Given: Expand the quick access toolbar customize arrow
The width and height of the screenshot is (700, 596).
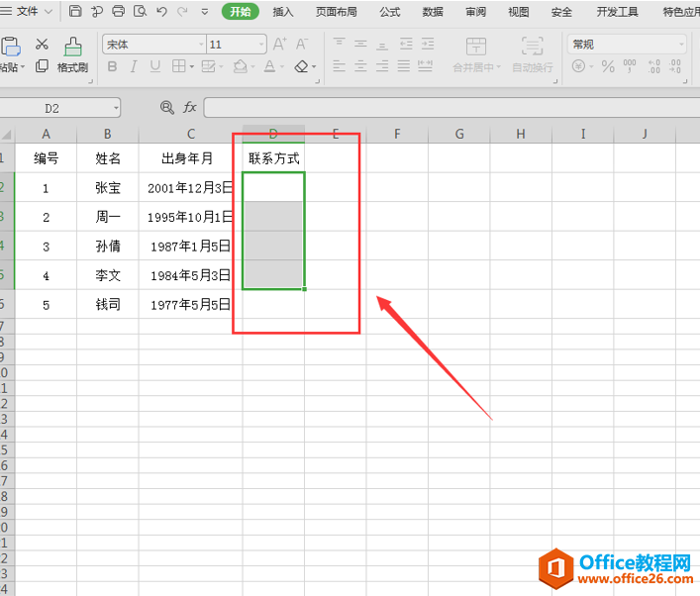Looking at the screenshot, I should pos(205,12).
